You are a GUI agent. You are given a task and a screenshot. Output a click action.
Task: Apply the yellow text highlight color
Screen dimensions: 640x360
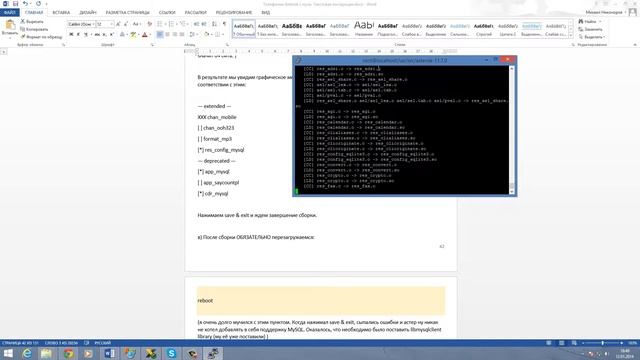pyautogui.click(x=133, y=35)
